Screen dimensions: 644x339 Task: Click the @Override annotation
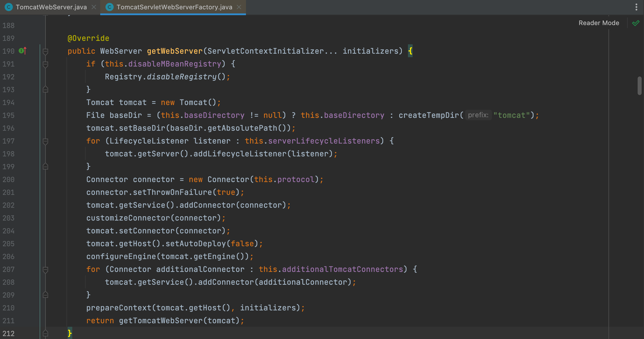pos(88,38)
